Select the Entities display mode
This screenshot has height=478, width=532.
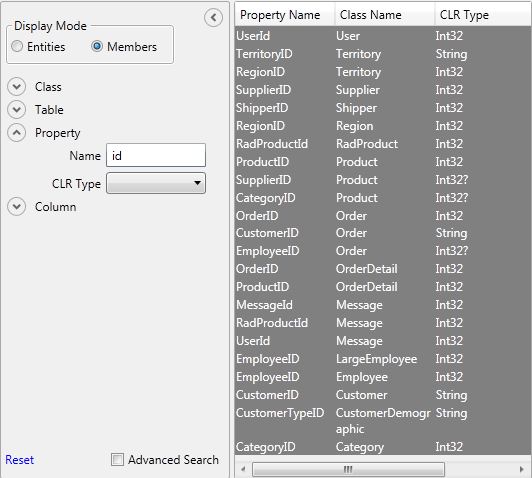point(17,46)
